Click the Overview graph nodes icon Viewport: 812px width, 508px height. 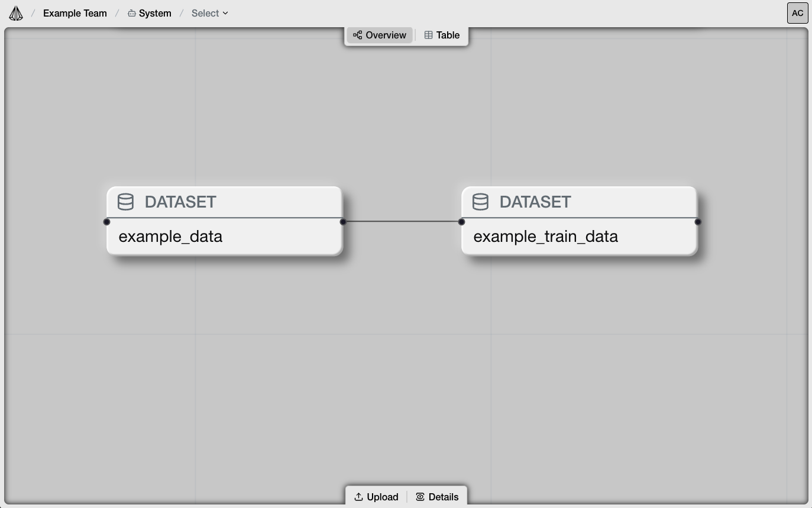tap(357, 35)
